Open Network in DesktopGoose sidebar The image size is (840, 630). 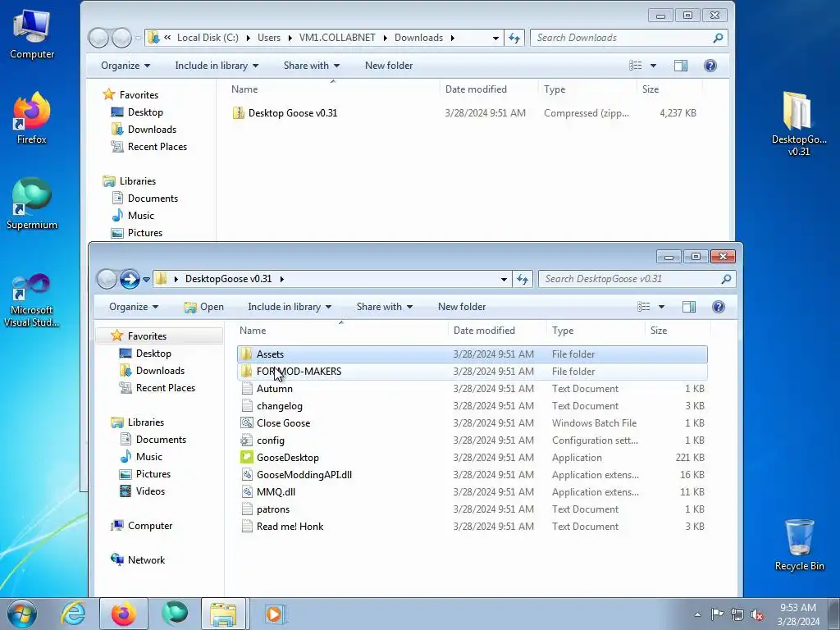coord(138,559)
